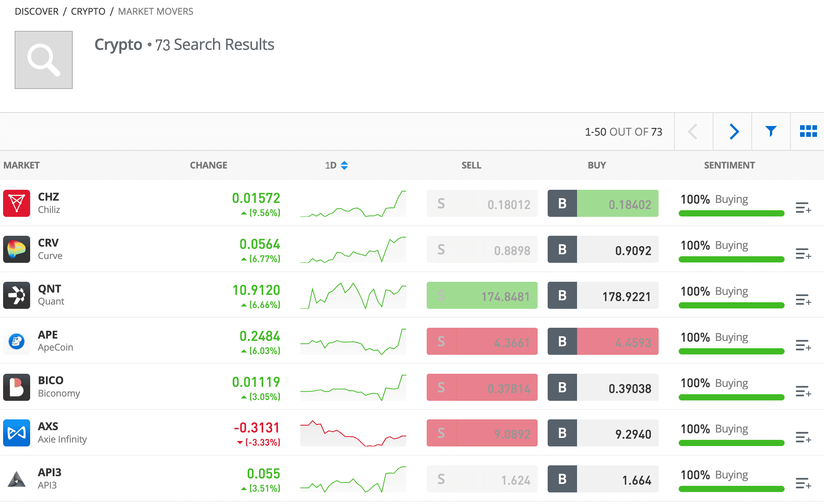This screenshot has width=824, height=504.
Task: Click the 73 Search Results heading
Action: click(215, 44)
